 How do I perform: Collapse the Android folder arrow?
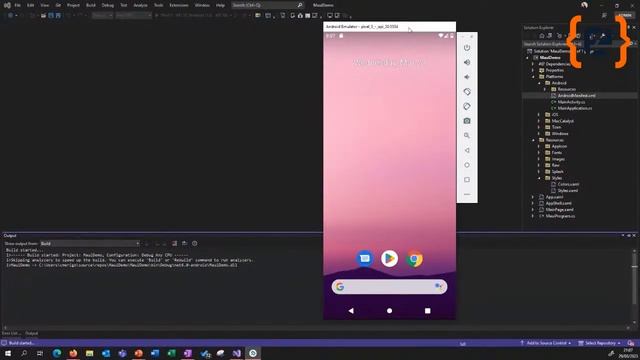(539, 83)
